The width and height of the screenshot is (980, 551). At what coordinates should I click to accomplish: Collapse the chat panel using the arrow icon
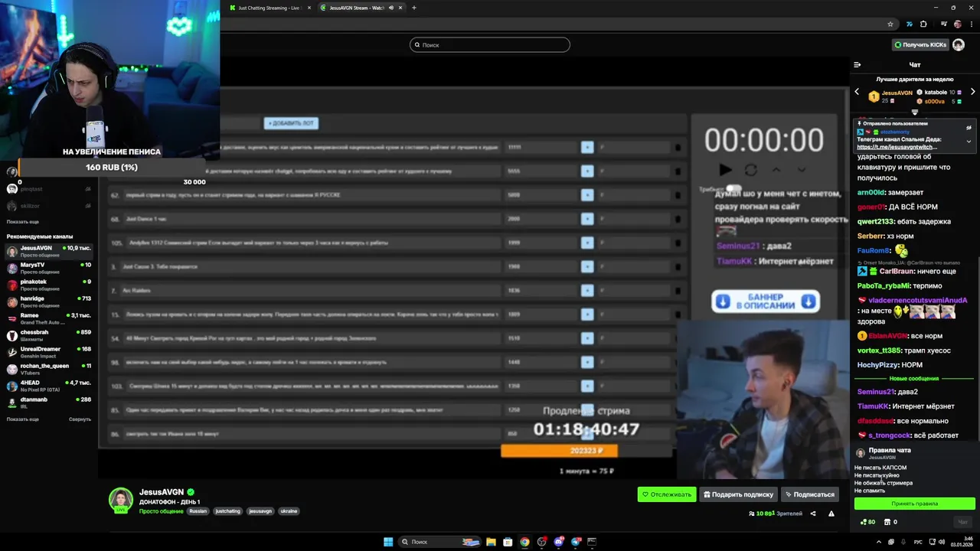point(857,65)
